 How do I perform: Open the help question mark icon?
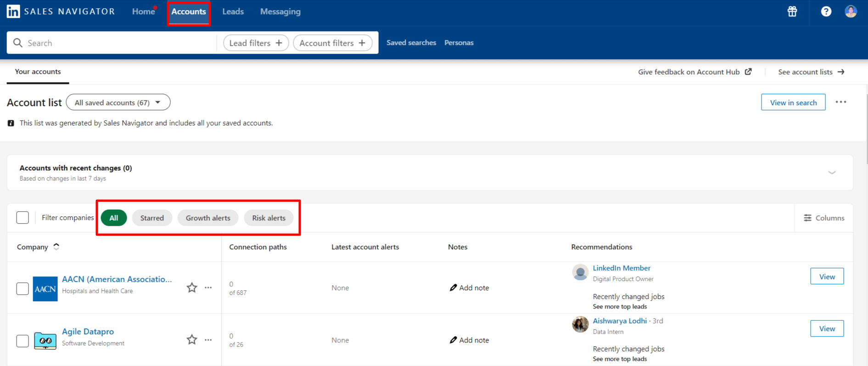[826, 11]
